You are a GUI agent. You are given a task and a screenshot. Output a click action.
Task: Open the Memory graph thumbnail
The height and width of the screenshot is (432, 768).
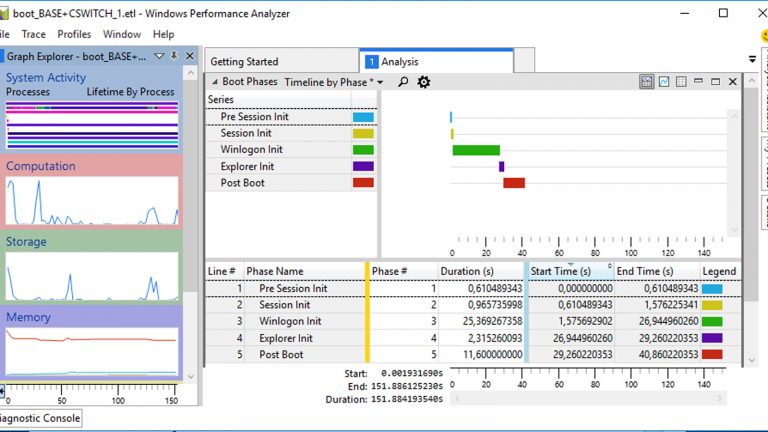coord(92,350)
